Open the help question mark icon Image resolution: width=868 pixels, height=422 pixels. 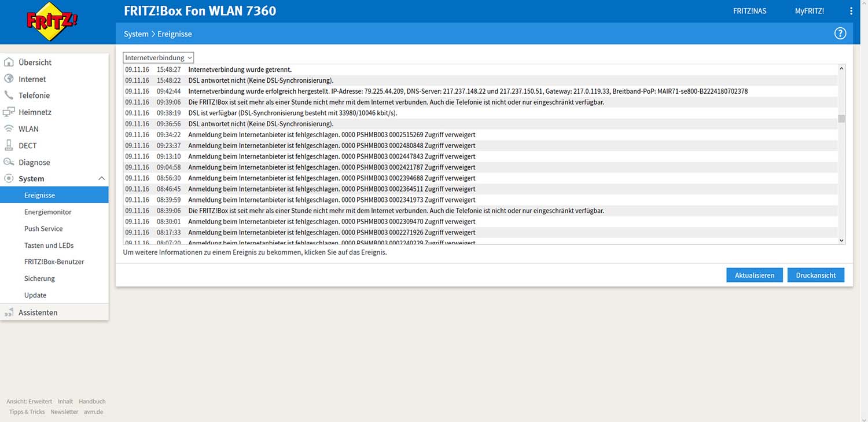click(840, 34)
